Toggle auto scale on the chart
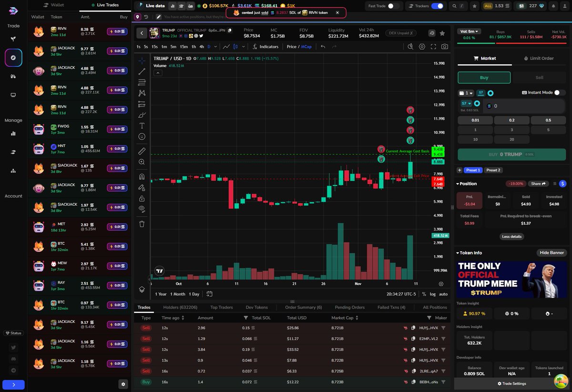 click(443, 294)
